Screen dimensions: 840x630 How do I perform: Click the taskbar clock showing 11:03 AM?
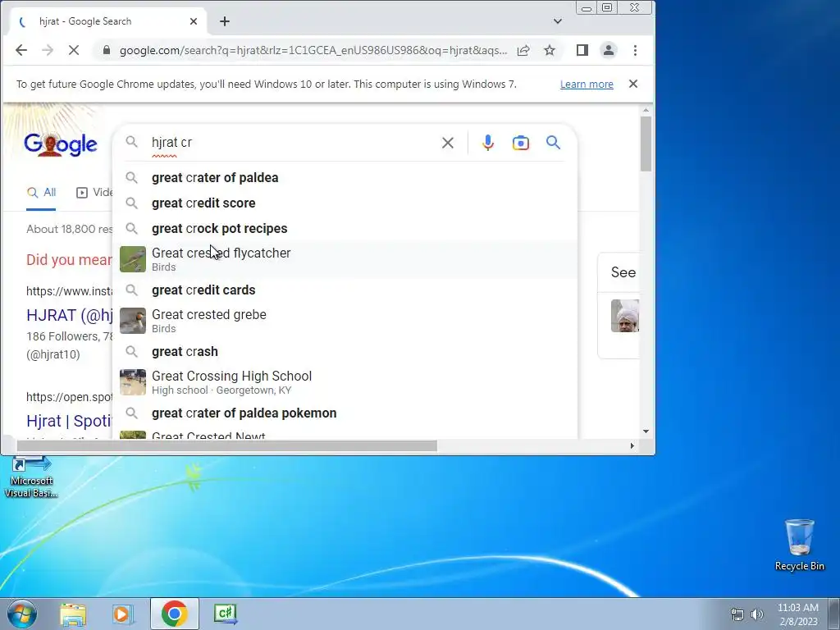coord(797,614)
